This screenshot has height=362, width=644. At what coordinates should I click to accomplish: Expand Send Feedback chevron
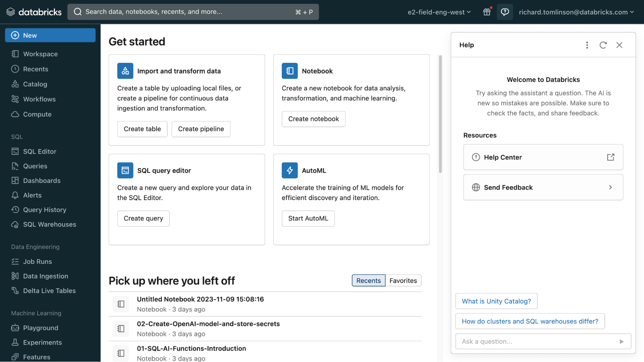coord(610,187)
